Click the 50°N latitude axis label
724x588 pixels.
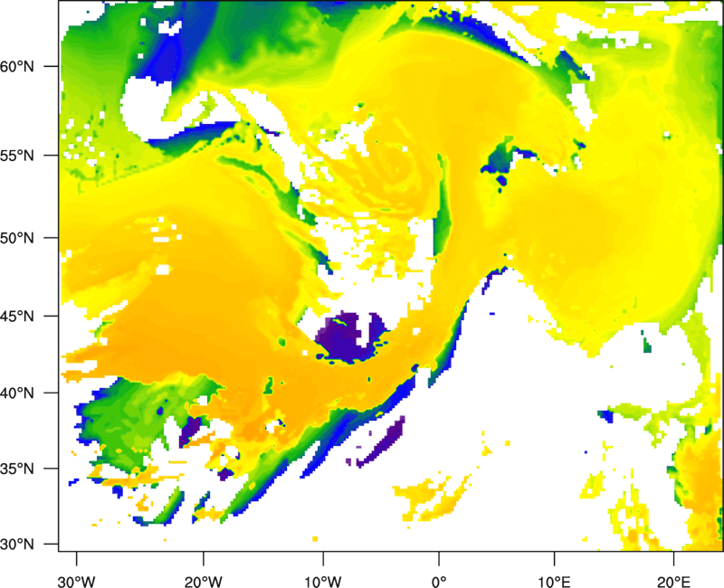click(x=17, y=238)
